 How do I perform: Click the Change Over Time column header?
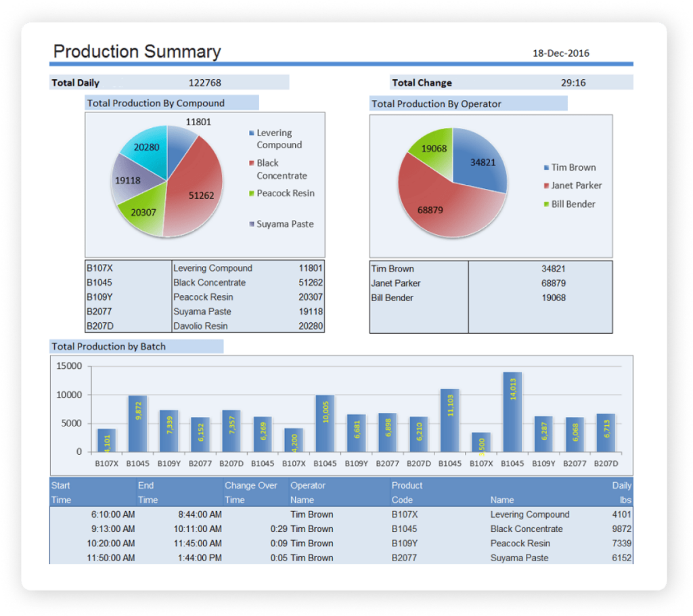250,492
